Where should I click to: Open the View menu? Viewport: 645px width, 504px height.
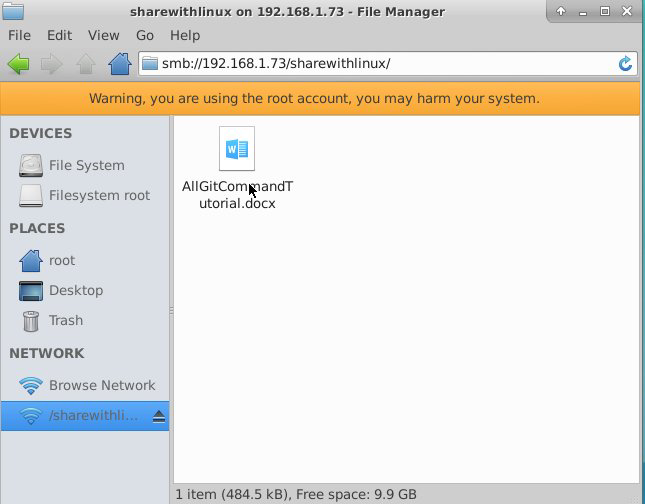[104, 35]
